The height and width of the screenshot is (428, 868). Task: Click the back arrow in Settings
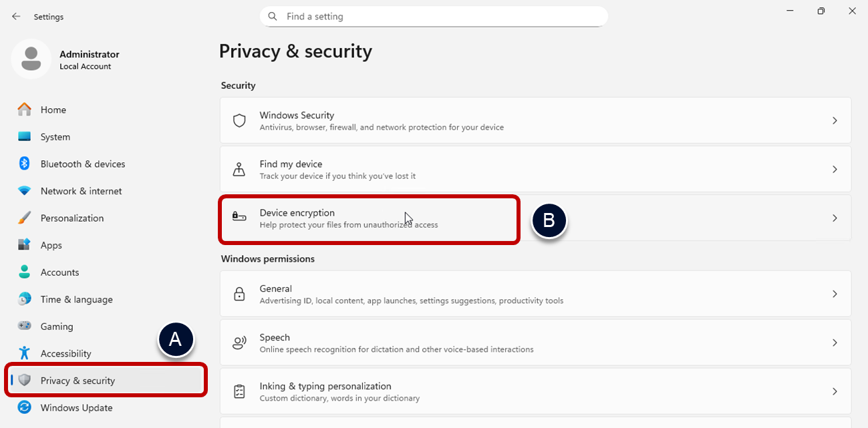[16, 17]
